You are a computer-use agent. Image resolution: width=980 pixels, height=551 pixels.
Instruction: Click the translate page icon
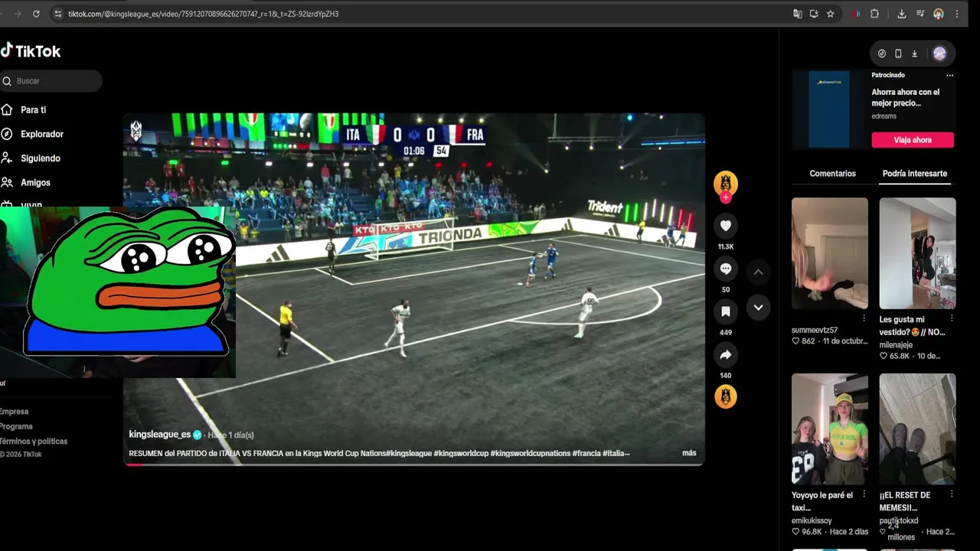798,14
